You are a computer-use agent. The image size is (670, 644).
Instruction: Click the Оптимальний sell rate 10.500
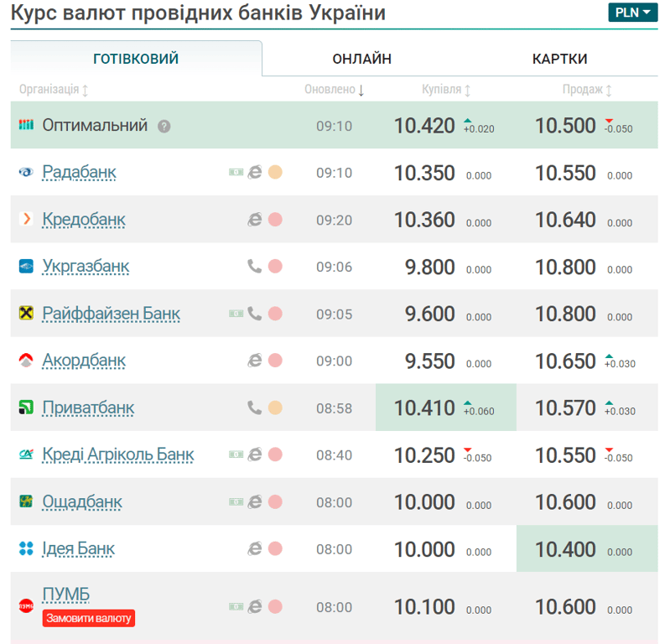click(x=565, y=126)
